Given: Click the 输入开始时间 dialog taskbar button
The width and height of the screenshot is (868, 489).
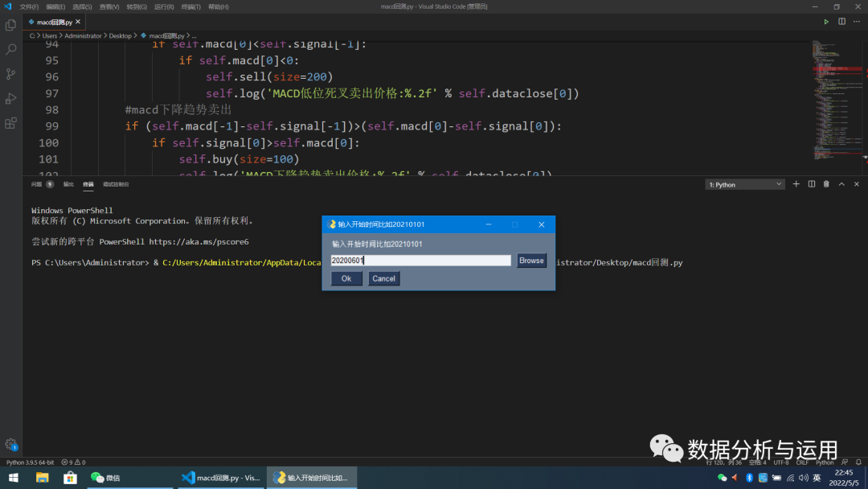Looking at the screenshot, I should (312, 478).
